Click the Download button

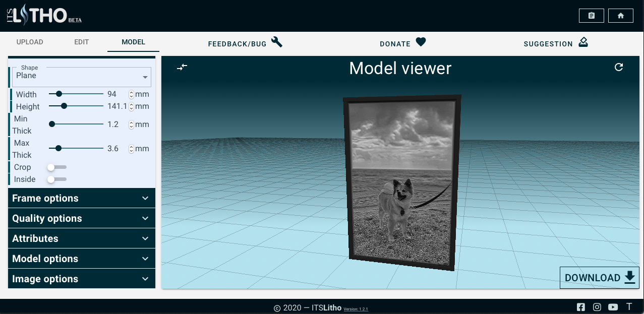600,278
